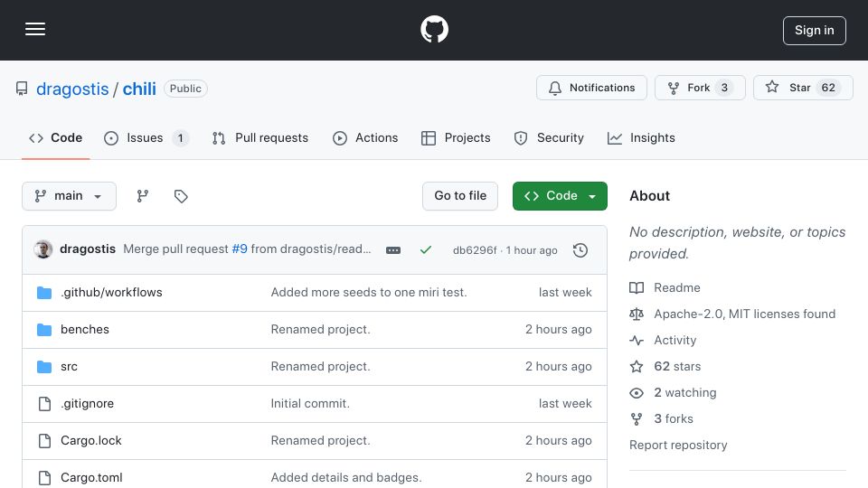
Task: Expand the green Code dropdown
Action: click(560, 196)
